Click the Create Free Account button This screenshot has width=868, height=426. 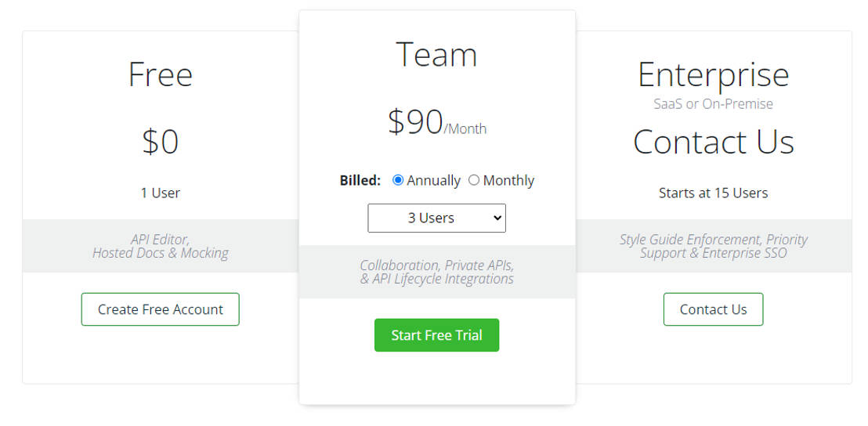pyautogui.click(x=161, y=309)
